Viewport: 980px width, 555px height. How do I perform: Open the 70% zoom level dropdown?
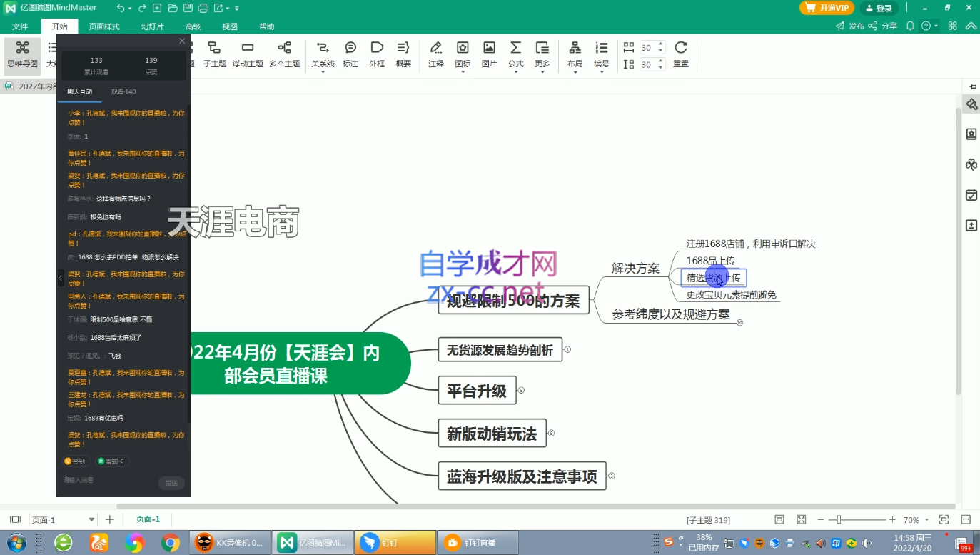click(x=926, y=520)
